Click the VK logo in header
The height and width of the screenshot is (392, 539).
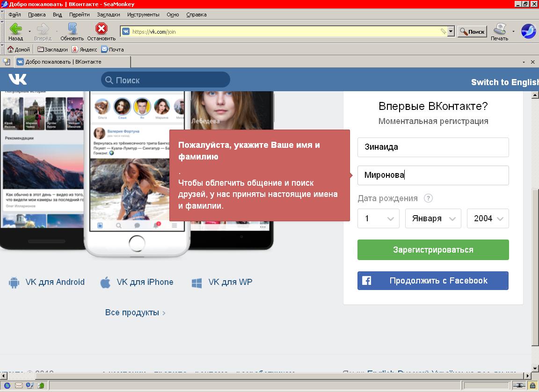(17, 80)
